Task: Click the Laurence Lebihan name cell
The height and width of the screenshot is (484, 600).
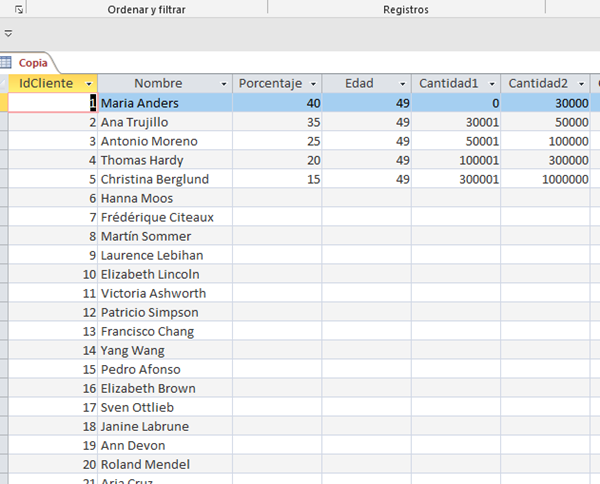Action: [x=165, y=255]
